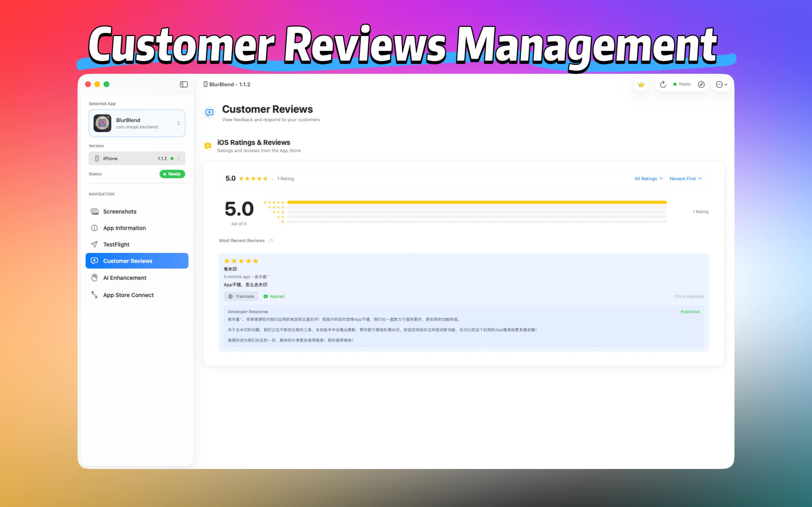
Task: Expand the Newest First sort dropdown
Action: point(685,178)
